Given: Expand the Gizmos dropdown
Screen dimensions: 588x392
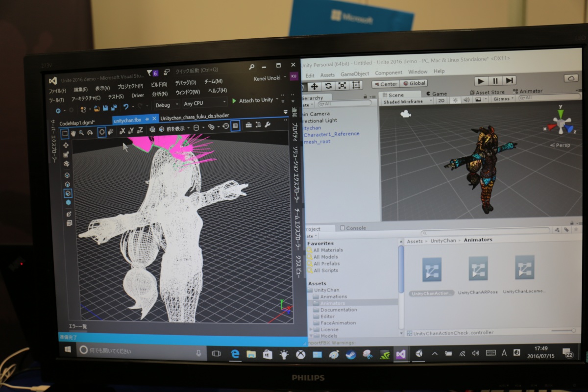Looking at the screenshot, I should tap(503, 99).
